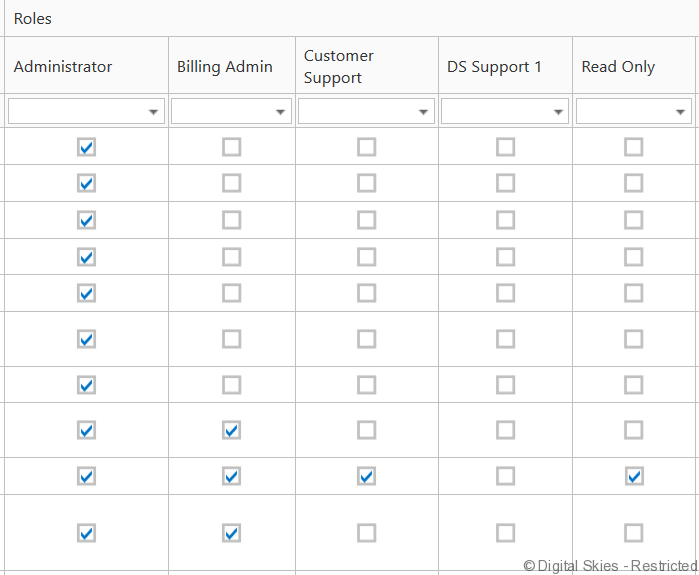Click the Roles group header

[x=33, y=19]
